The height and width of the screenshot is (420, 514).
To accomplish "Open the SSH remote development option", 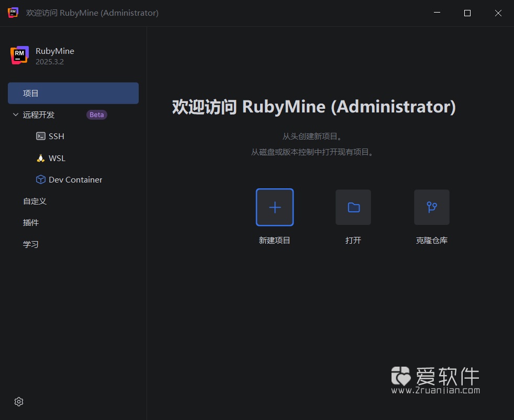I will point(55,136).
